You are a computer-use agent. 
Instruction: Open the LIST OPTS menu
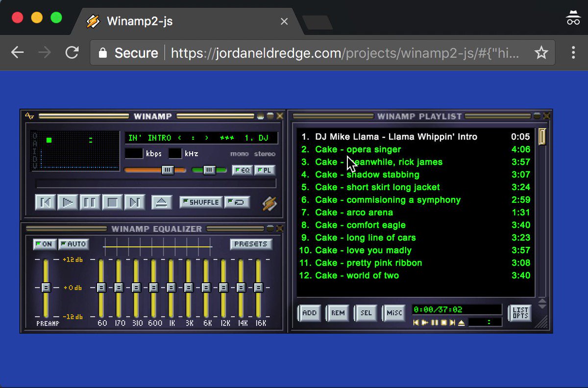click(520, 313)
